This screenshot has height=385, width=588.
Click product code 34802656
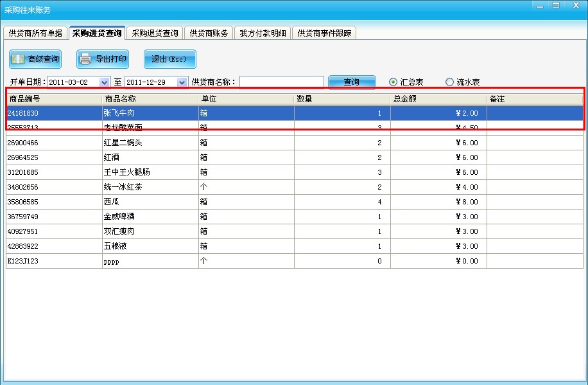23,187
